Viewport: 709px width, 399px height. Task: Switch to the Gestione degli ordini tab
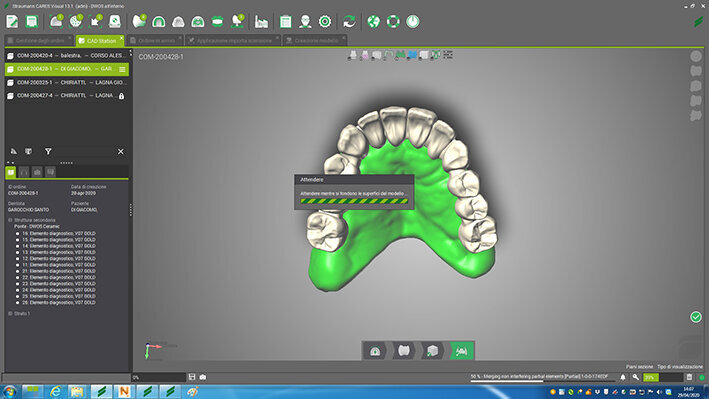[39, 41]
